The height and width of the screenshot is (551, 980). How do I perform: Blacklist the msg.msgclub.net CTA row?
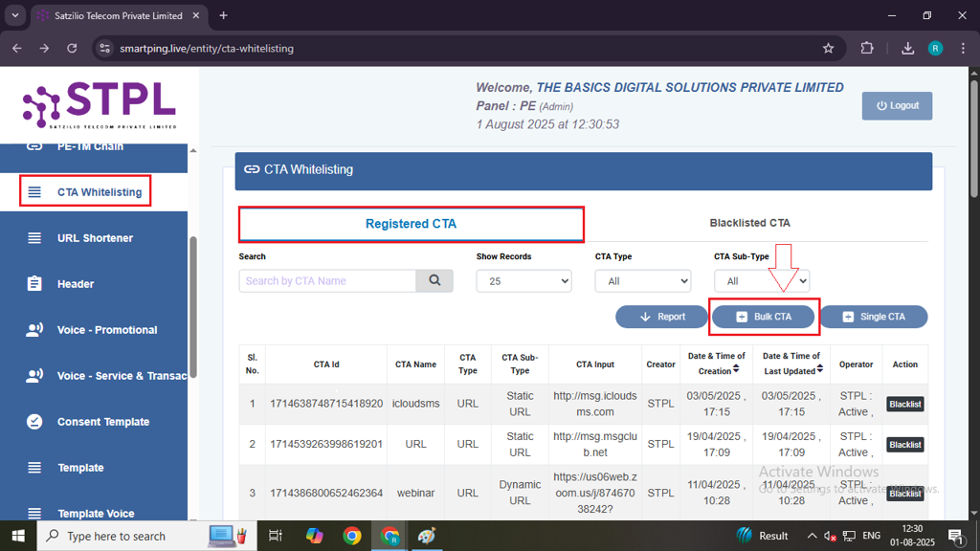coord(905,445)
